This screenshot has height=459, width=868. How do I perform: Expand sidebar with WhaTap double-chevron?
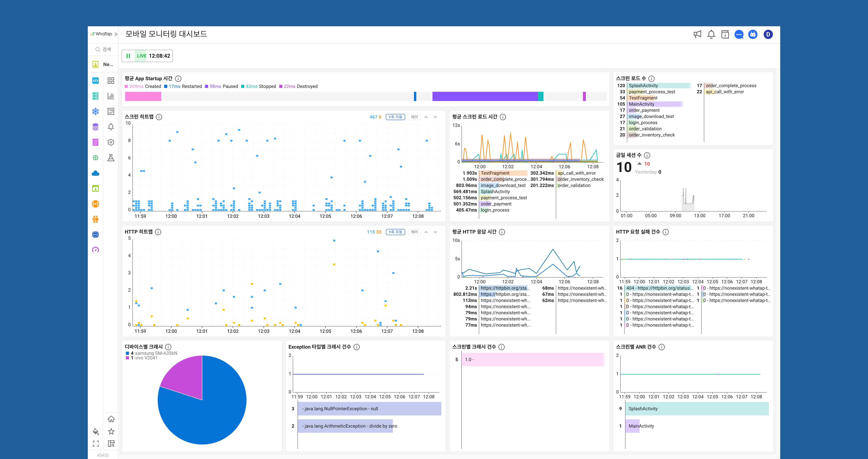pyautogui.click(x=116, y=34)
